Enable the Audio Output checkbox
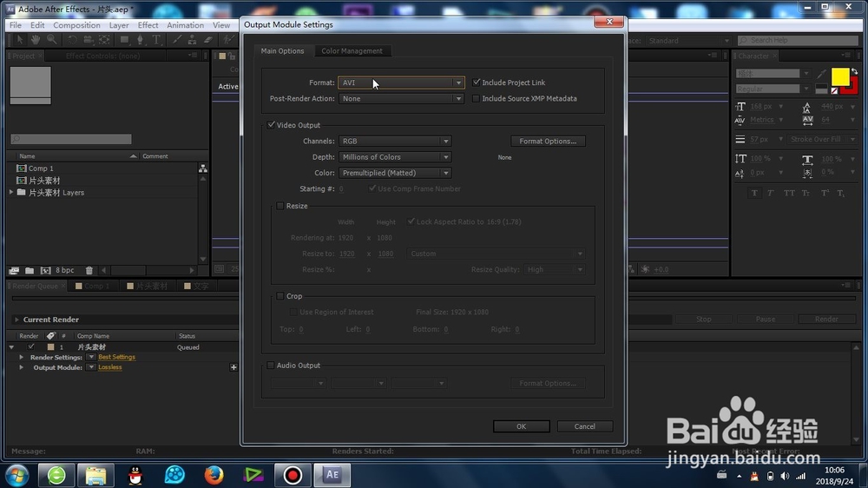Image resolution: width=868 pixels, height=488 pixels. [x=270, y=366]
